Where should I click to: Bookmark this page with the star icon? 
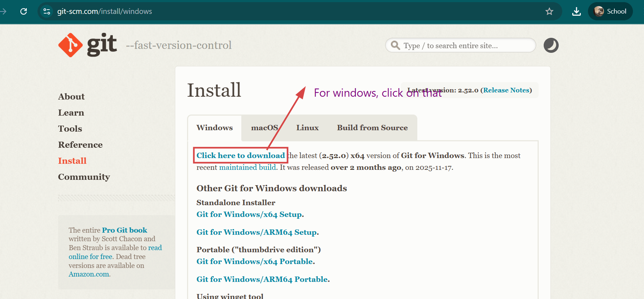[x=549, y=11]
